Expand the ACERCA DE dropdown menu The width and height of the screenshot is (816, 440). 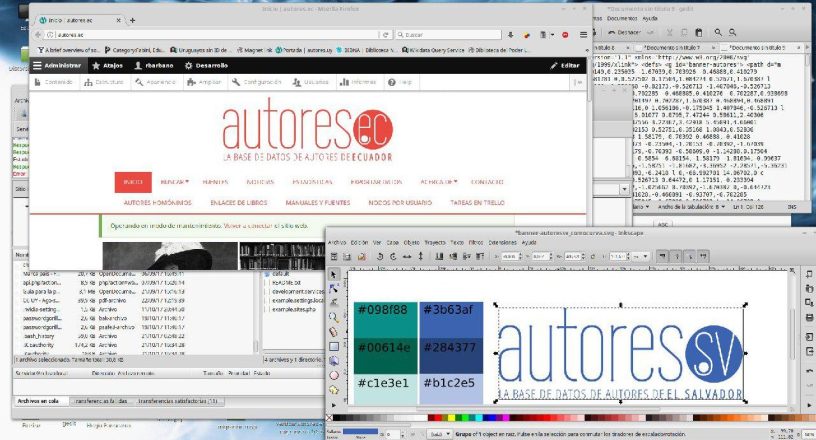pos(438,182)
